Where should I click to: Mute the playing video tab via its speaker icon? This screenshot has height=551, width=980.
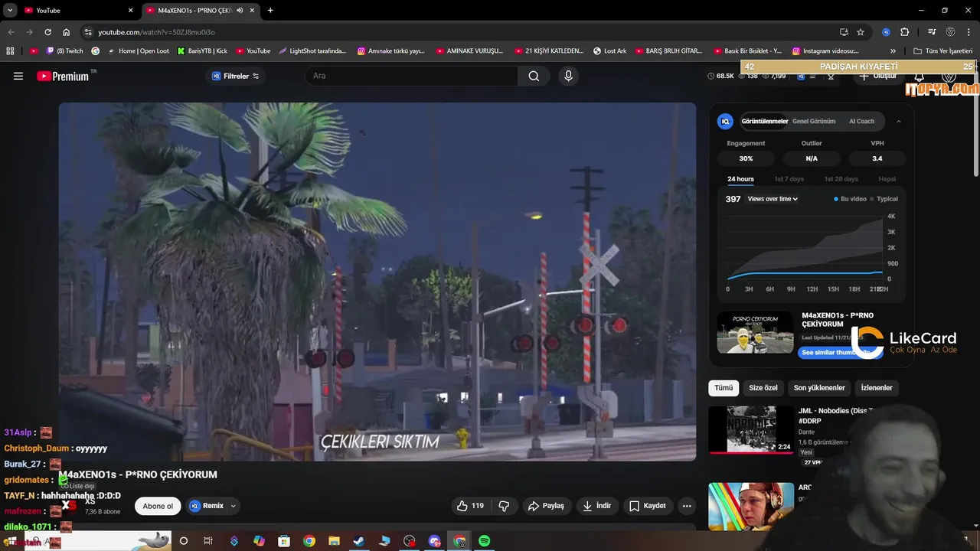(240, 11)
